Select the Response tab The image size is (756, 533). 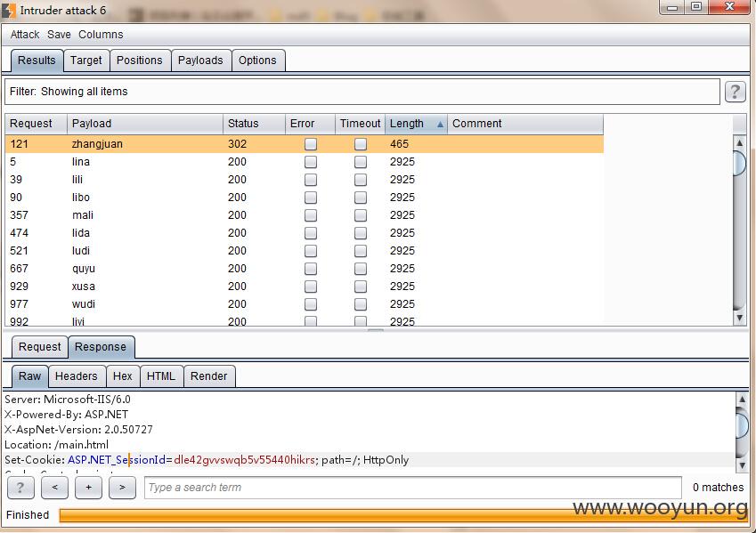pyautogui.click(x=101, y=347)
